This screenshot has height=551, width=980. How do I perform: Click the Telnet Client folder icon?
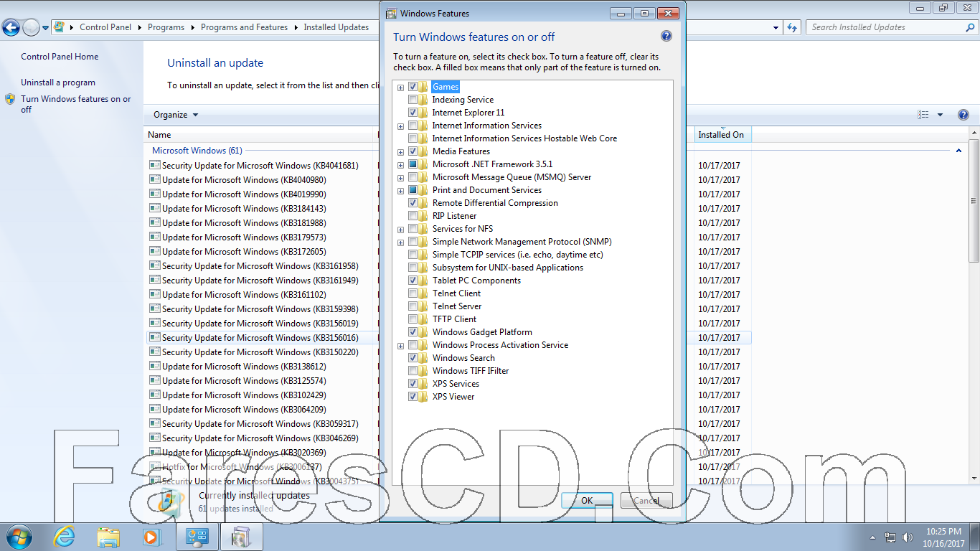[424, 293]
